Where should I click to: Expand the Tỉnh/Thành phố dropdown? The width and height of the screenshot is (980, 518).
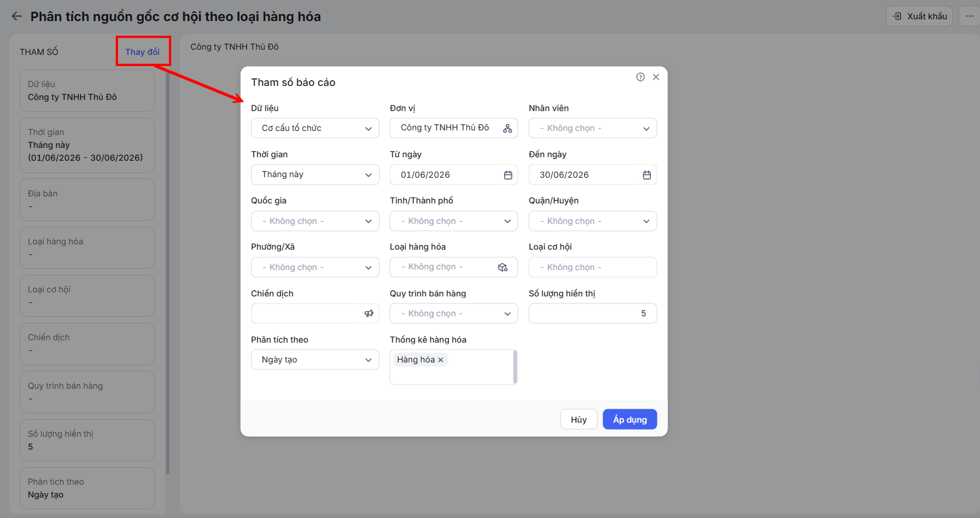pyautogui.click(x=453, y=221)
